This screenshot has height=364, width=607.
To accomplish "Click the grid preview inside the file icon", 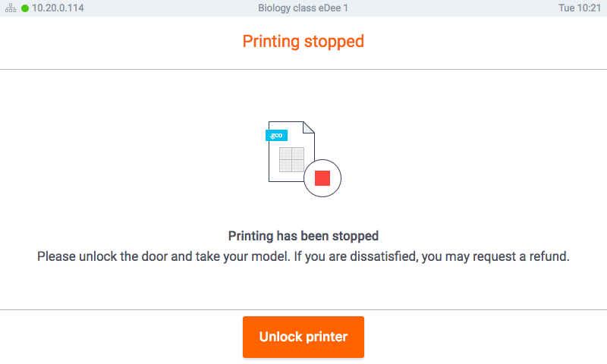I will coord(291,159).
